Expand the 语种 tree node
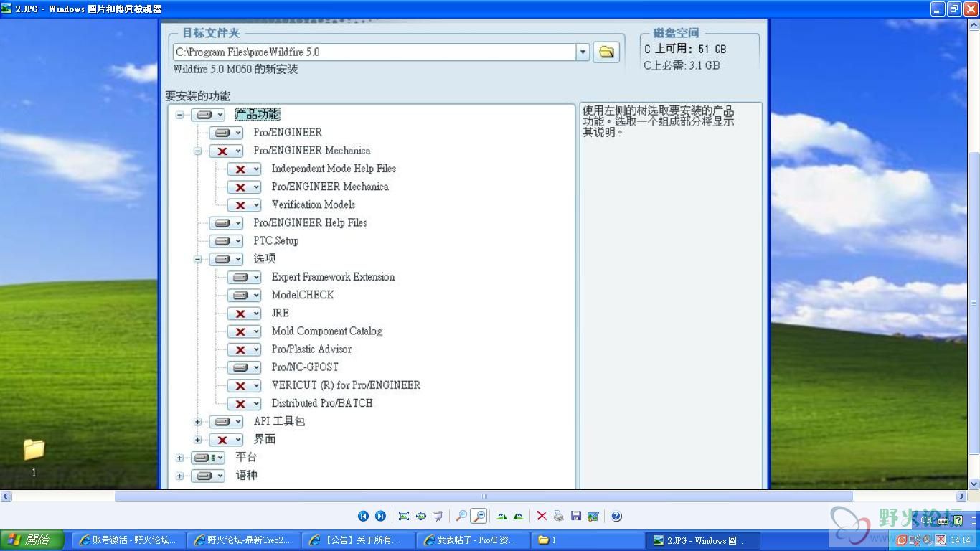Image resolution: width=980 pixels, height=551 pixels. [180, 476]
